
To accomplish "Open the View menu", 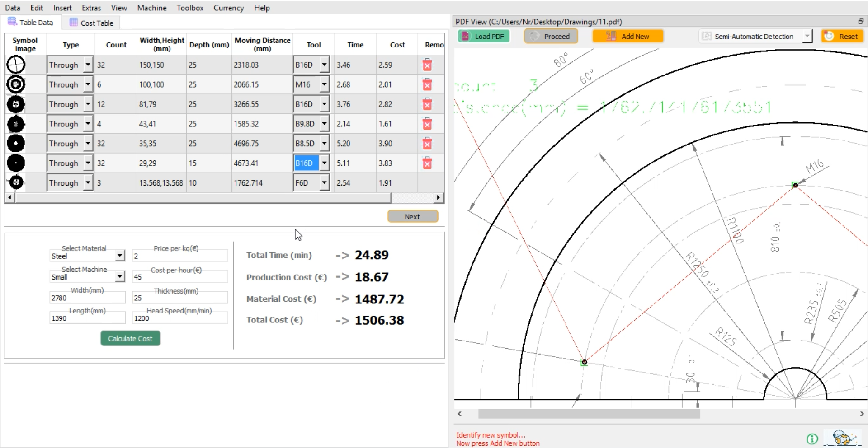I will click(x=119, y=8).
